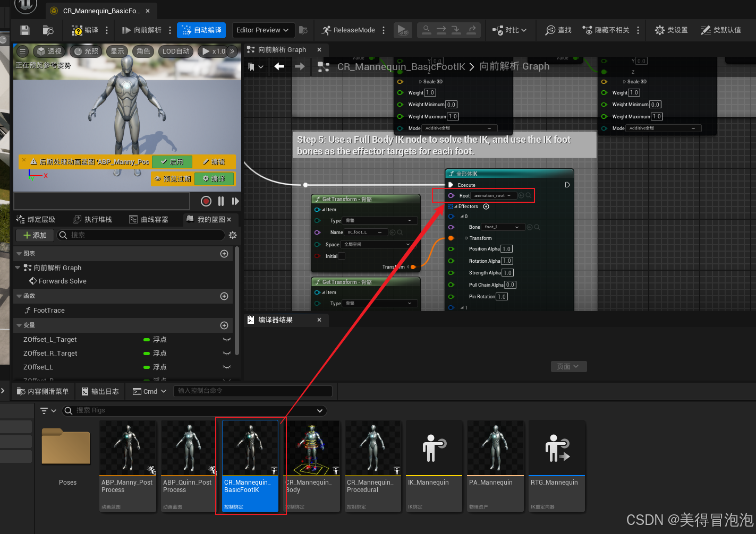
Task: Click the 查找 find button
Action: [x=558, y=30]
